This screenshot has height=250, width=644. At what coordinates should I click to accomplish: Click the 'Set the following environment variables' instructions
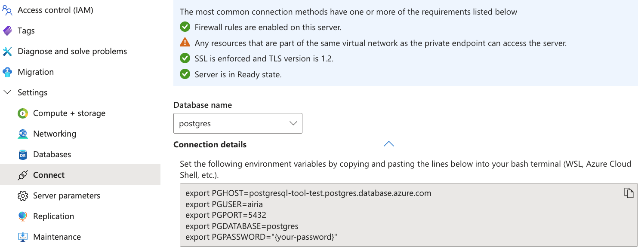coord(406,169)
